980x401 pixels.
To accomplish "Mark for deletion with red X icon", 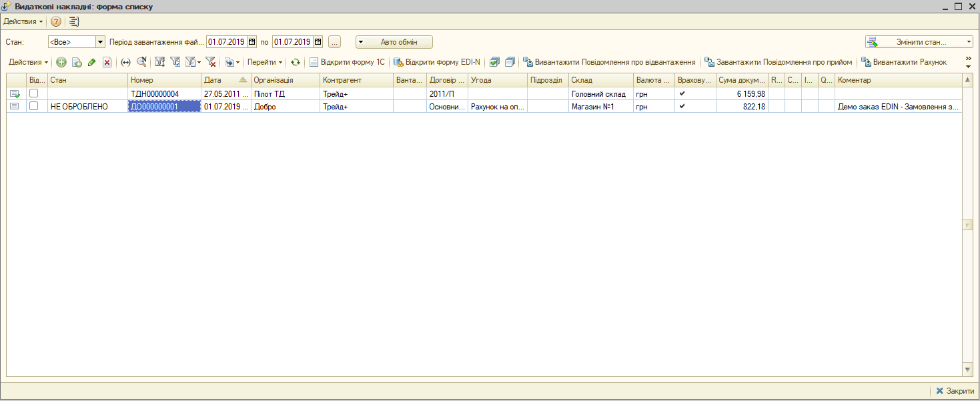I will (107, 62).
